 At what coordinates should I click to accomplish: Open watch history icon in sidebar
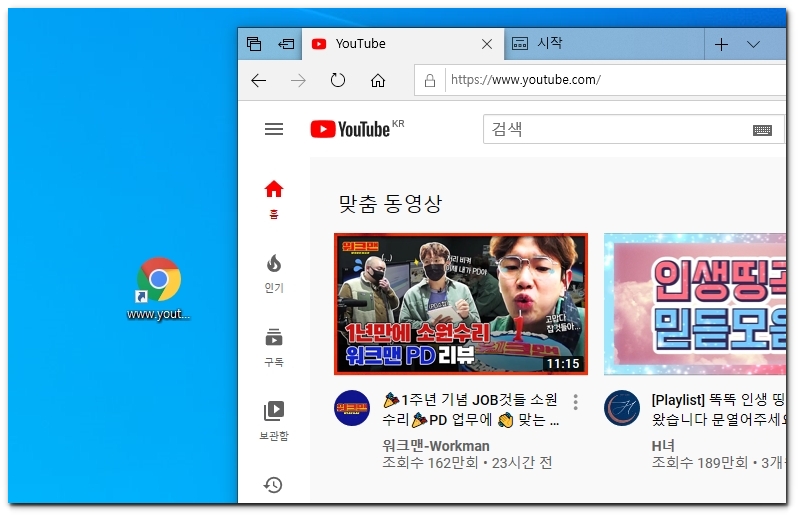273,485
